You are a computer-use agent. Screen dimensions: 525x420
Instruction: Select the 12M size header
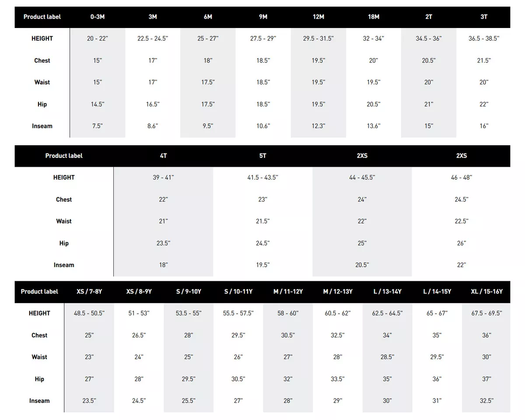[x=318, y=17]
